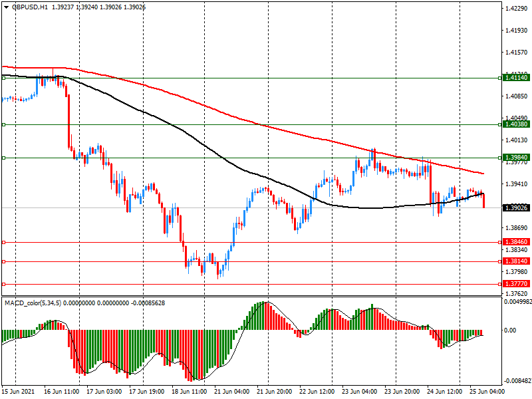Click the 1.40850 price axis label
Image resolution: width=532 pixels, height=399 pixels.
coord(517,96)
